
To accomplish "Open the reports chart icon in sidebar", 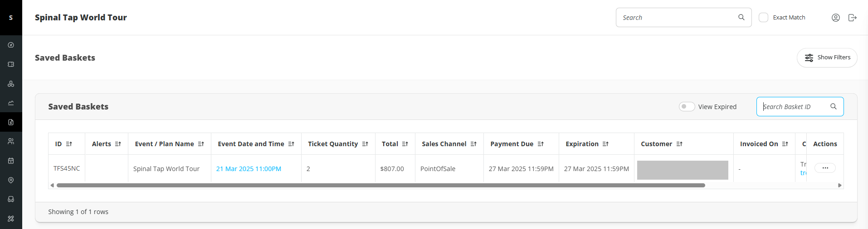I will tap(11, 103).
